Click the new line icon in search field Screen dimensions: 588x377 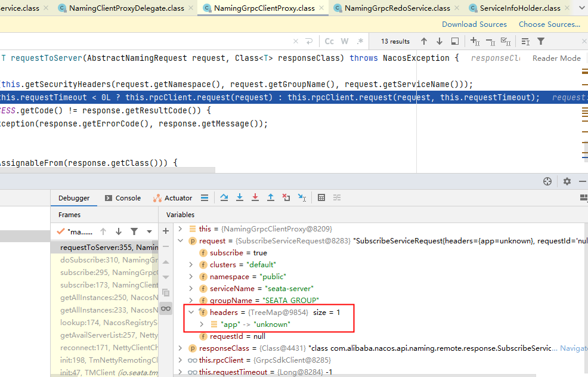pos(309,41)
